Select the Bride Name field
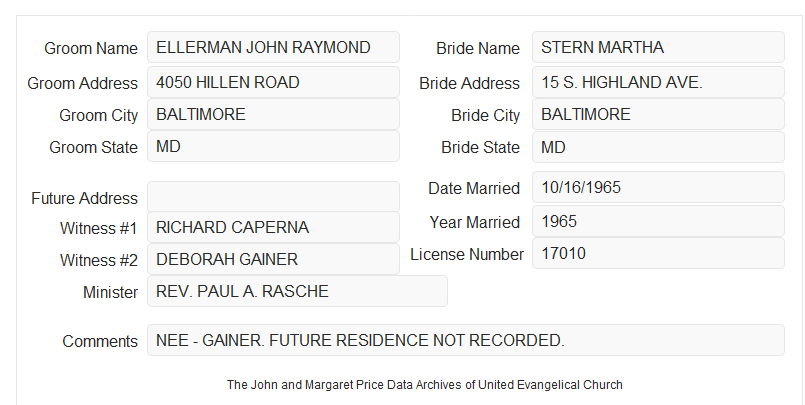 pos(658,47)
